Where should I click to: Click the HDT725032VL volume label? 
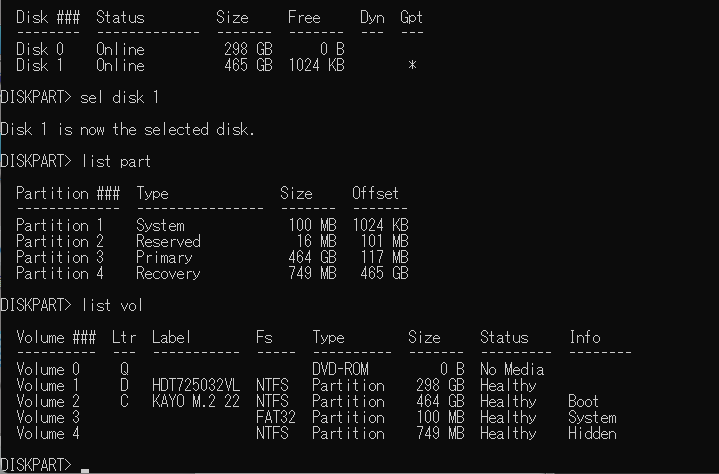click(x=195, y=386)
